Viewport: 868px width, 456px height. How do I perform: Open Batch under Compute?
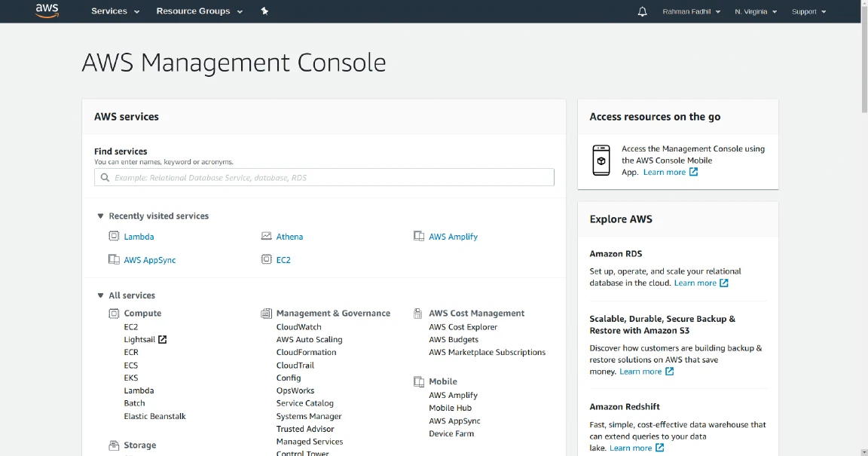135,403
